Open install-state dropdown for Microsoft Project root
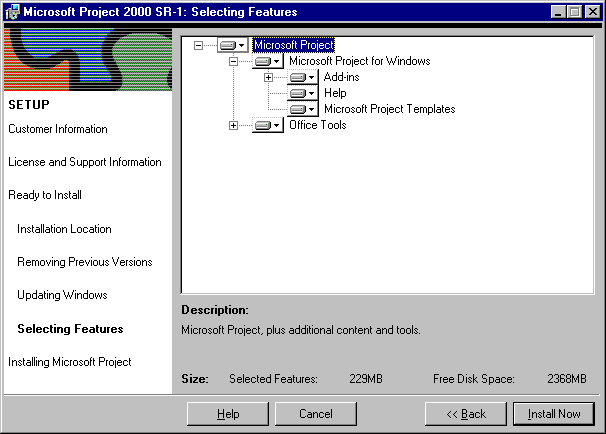Screen dimensions: 606x434 click(x=232, y=45)
